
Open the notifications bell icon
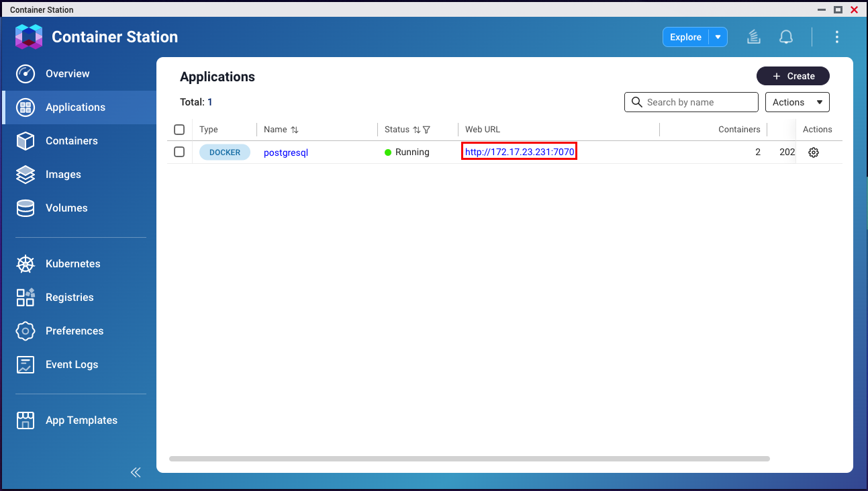[786, 37]
